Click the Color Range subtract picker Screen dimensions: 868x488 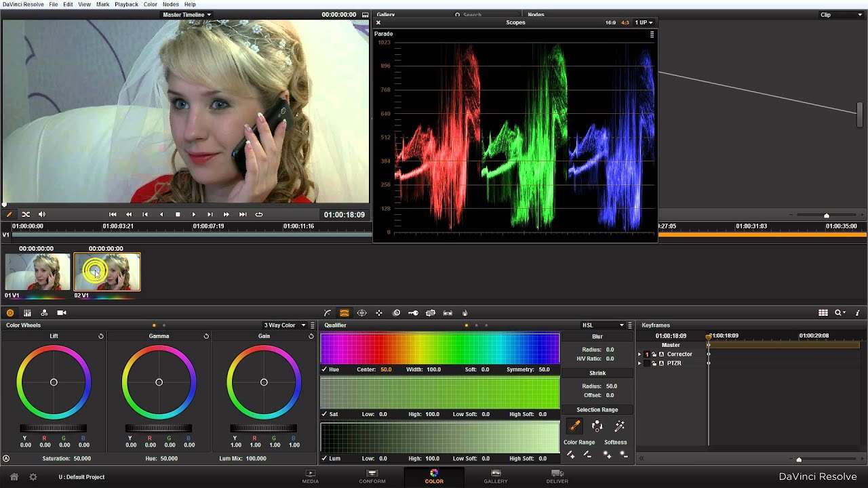pyautogui.click(x=587, y=455)
